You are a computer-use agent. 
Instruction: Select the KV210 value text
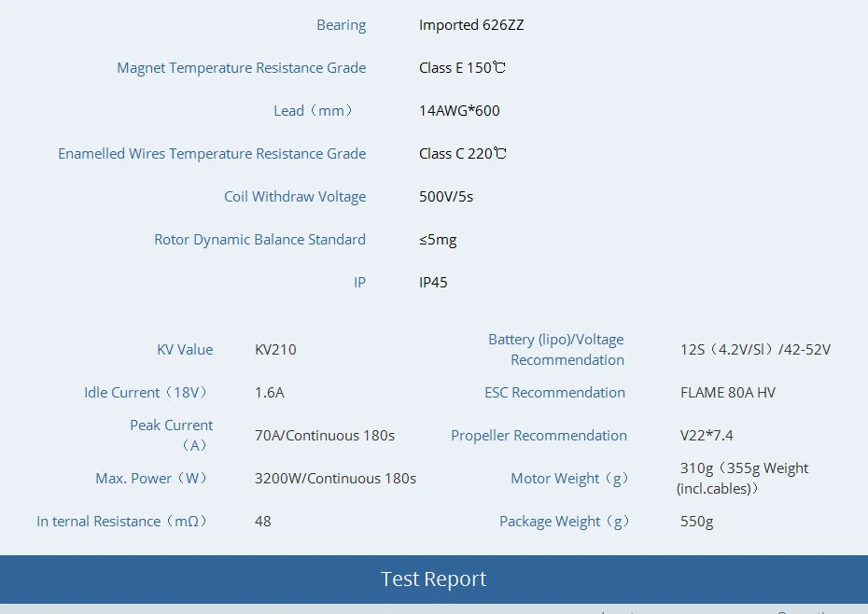click(x=275, y=349)
